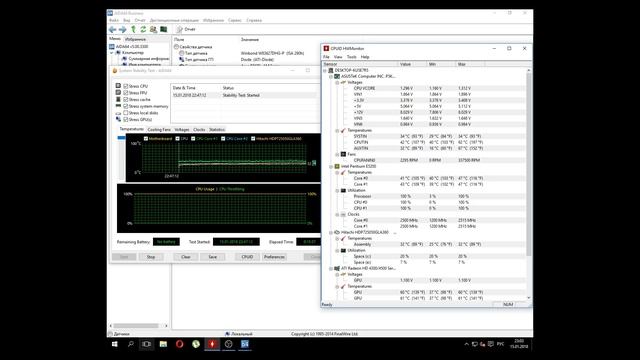Click the clock-shaped app icon in the taskbar

pyautogui.click(x=229, y=344)
